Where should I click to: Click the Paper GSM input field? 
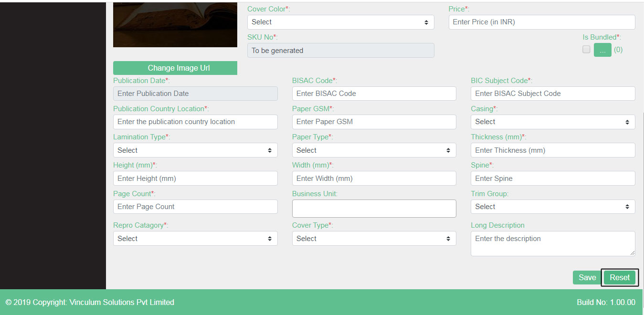point(374,122)
